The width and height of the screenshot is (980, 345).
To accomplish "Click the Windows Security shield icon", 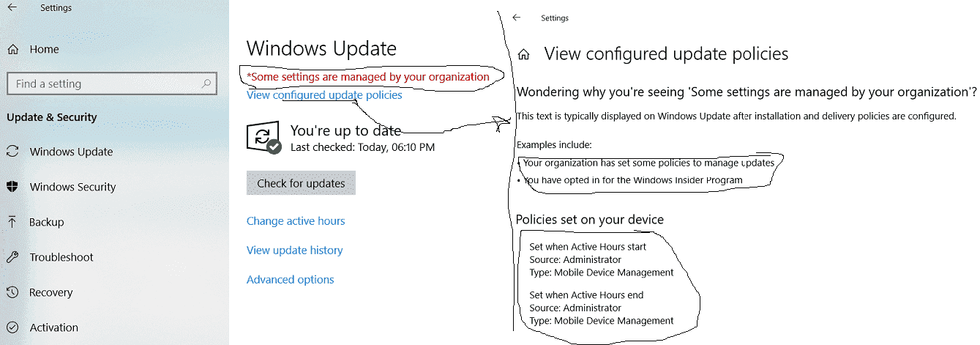I will (12, 187).
